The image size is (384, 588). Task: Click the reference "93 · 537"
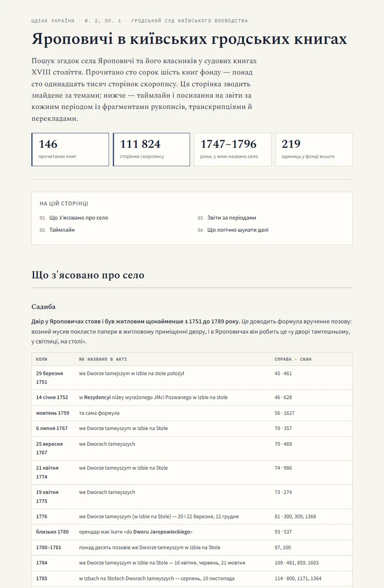click(283, 532)
